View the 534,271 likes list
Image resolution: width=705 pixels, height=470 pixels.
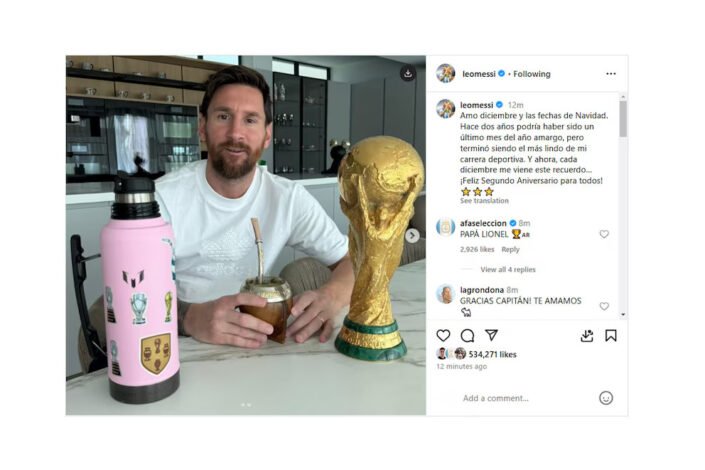click(x=492, y=354)
